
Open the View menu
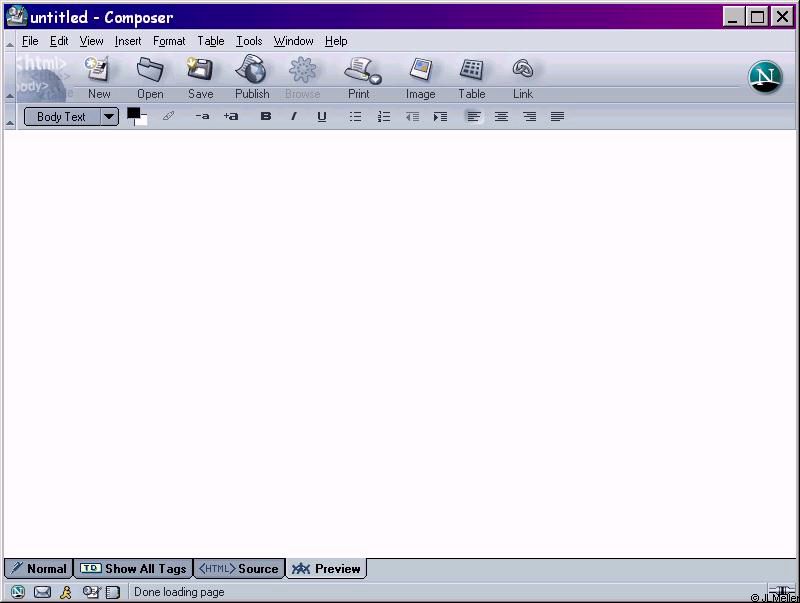[91, 41]
